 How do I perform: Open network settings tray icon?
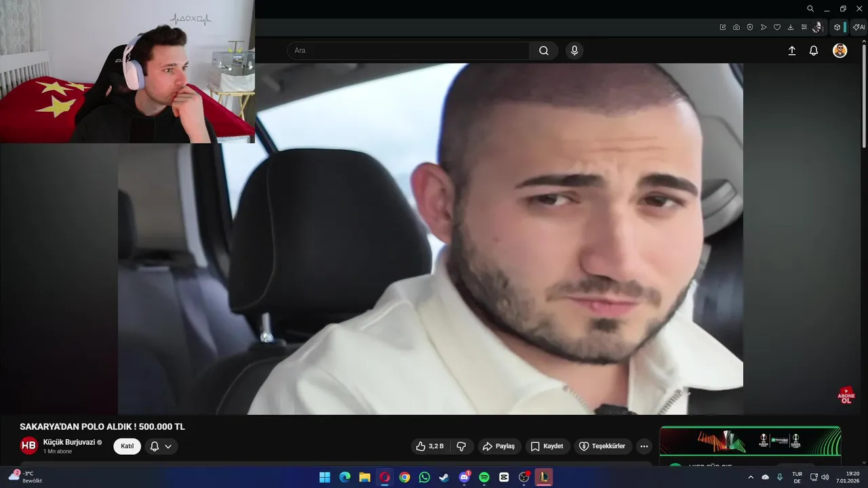(814, 477)
